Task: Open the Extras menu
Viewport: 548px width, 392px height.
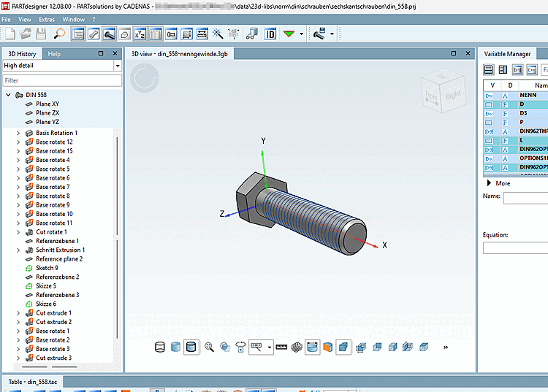Action: tap(46, 19)
